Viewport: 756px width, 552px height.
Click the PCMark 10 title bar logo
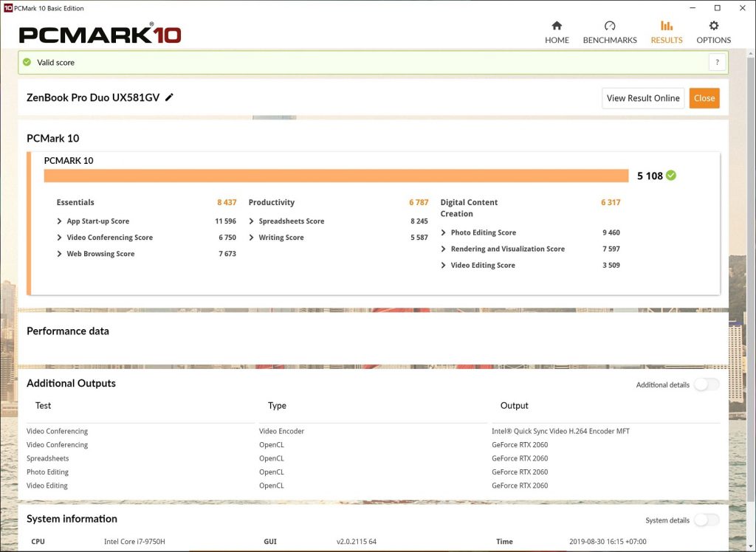[7, 7]
